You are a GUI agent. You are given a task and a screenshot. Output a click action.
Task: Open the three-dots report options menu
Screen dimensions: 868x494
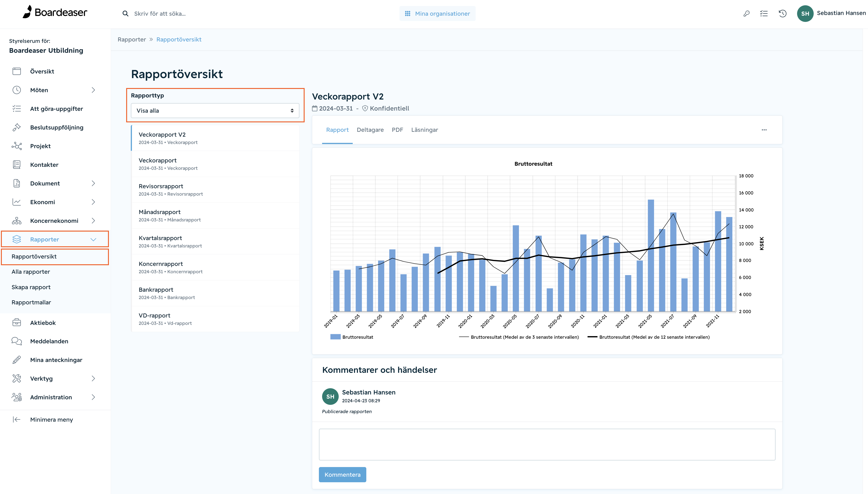click(x=764, y=130)
